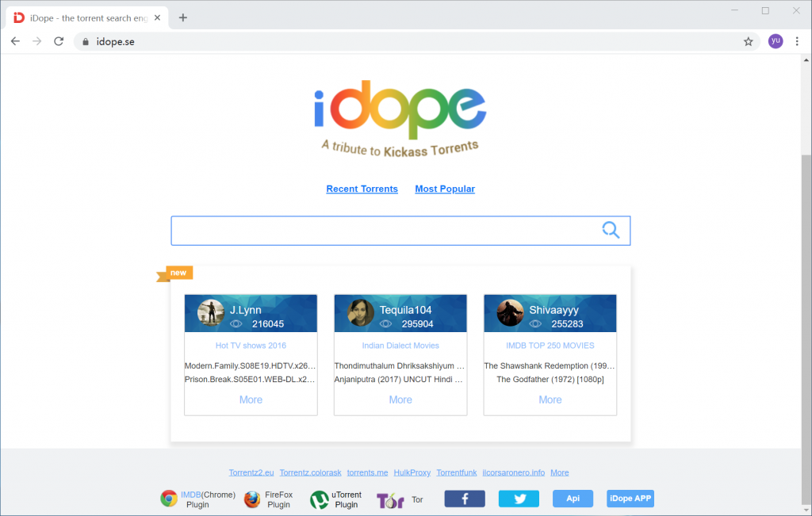Viewport: 812px width, 516px height.
Task: Open the user profile avatar menu
Action: click(x=775, y=41)
